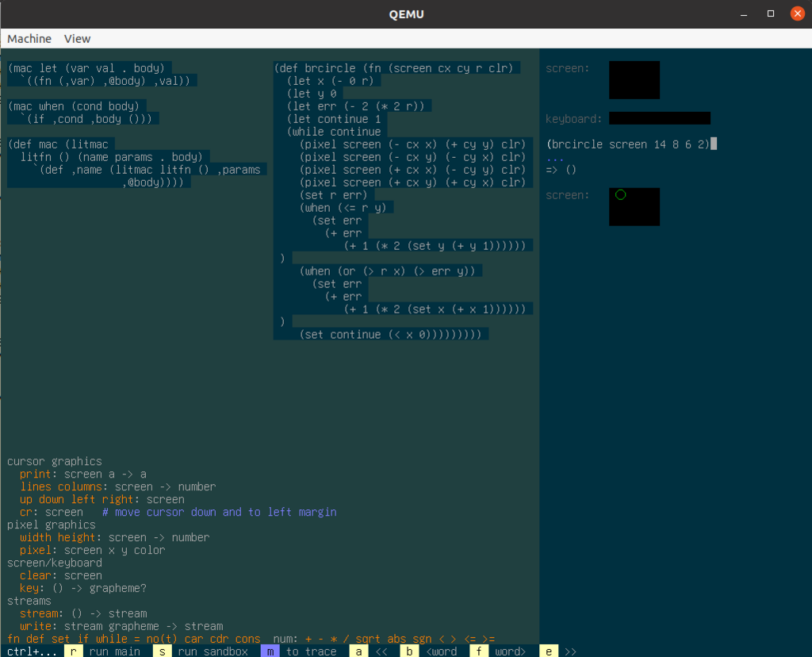
Task: Click the 'clear: screen' help entry
Action: coord(60,575)
